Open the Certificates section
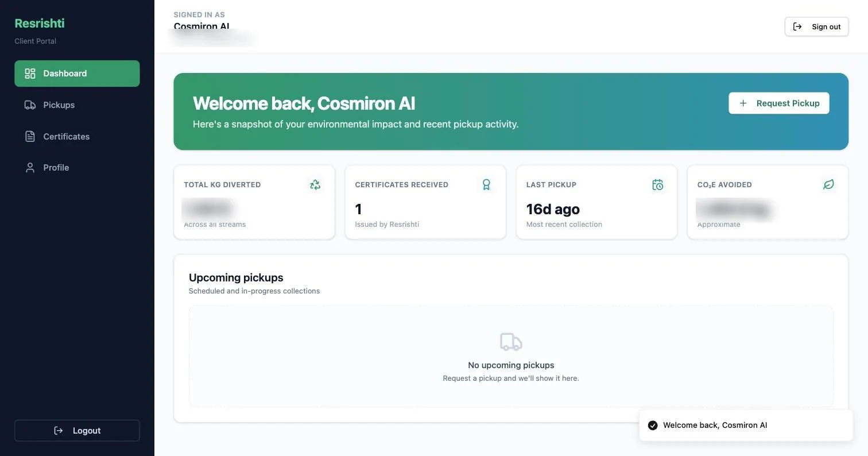This screenshot has height=456, width=868. tap(77, 137)
